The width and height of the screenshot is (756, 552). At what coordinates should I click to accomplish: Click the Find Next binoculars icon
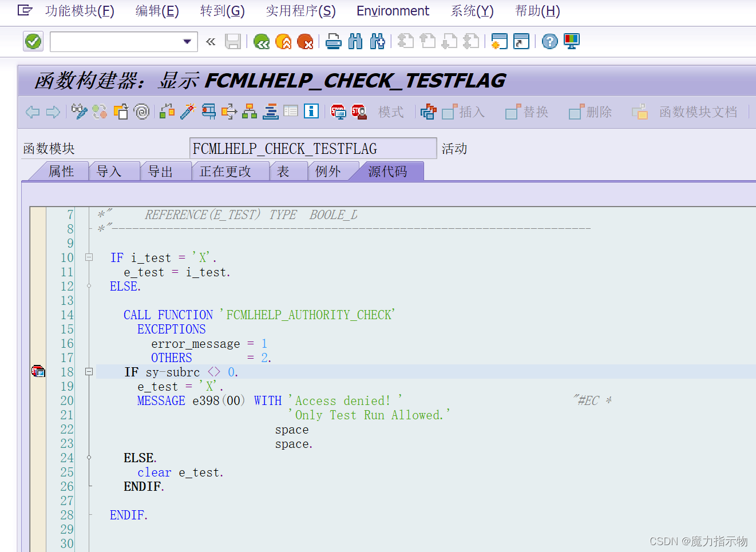coord(377,41)
